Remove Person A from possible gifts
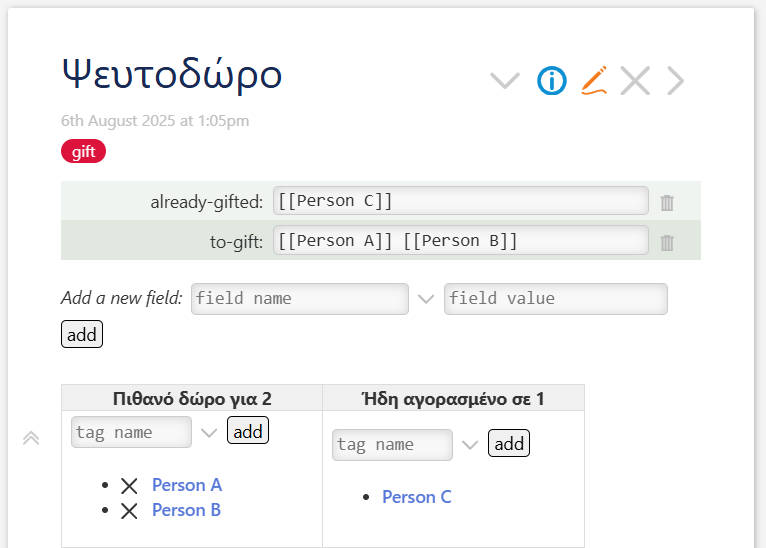Viewport: 766px width, 548px height. 129,486
